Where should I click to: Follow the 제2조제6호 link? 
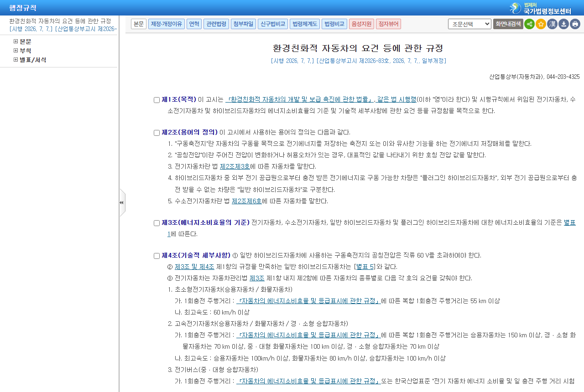point(247,201)
